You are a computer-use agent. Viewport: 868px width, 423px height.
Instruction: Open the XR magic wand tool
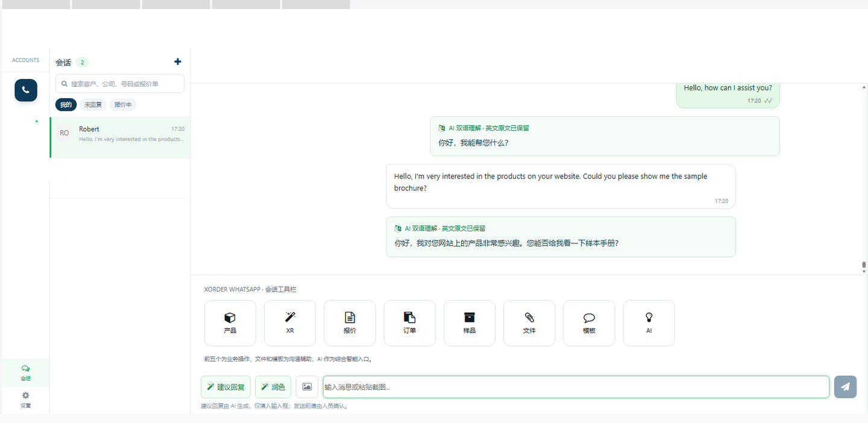290,323
